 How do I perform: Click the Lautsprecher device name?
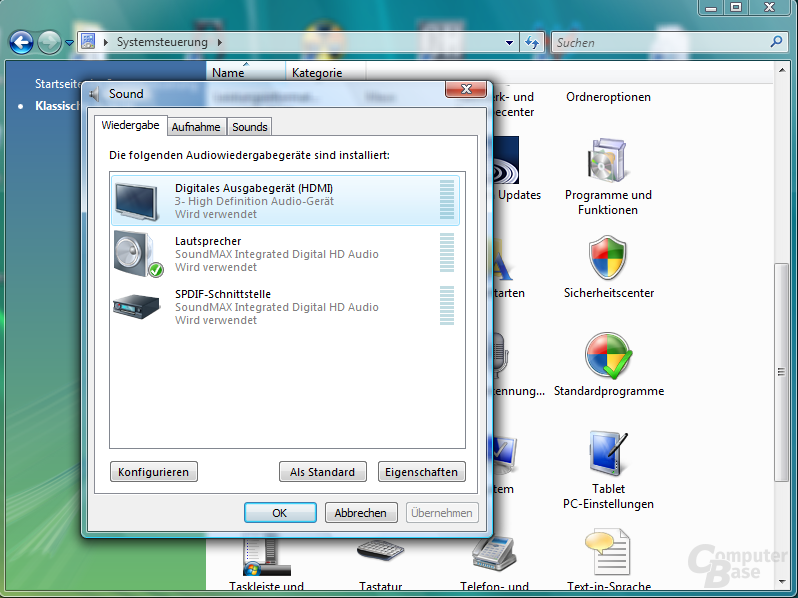pos(208,241)
